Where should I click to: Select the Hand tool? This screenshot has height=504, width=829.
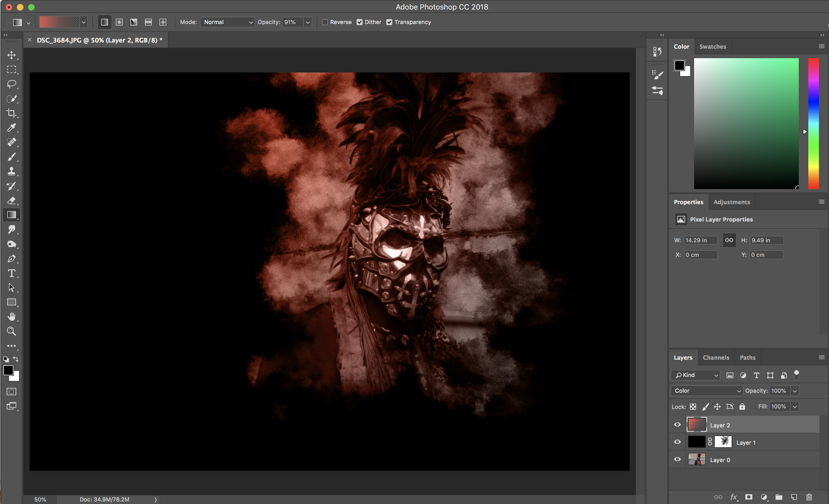[11, 317]
